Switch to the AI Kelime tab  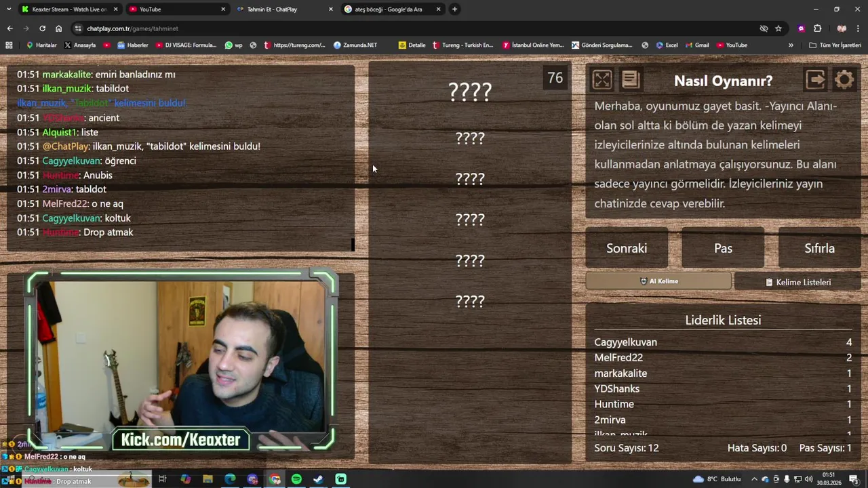click(x=658, y=281)
